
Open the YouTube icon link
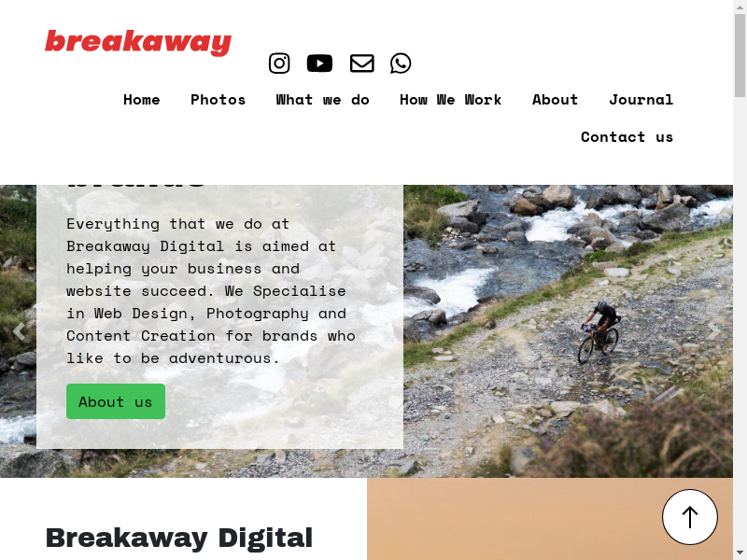319,63
